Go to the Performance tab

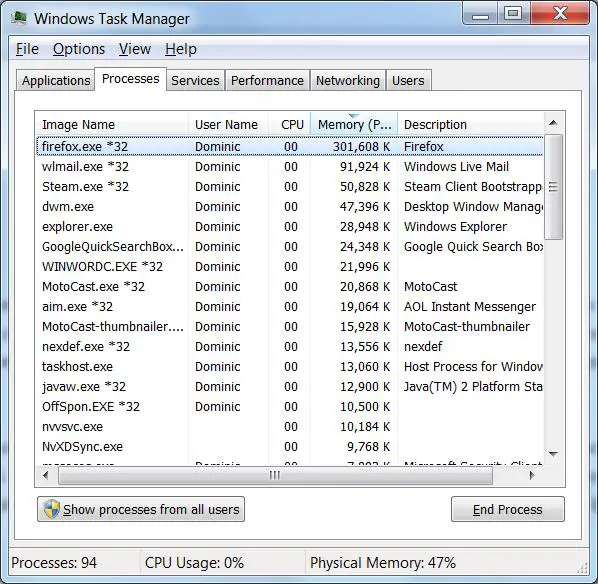[267, 80]
